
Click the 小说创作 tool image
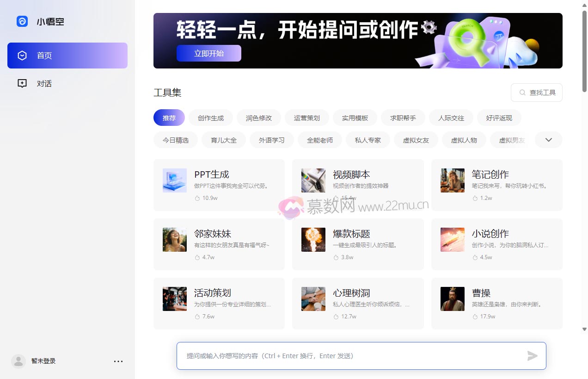pyautogui.click(x=452, y=240)
